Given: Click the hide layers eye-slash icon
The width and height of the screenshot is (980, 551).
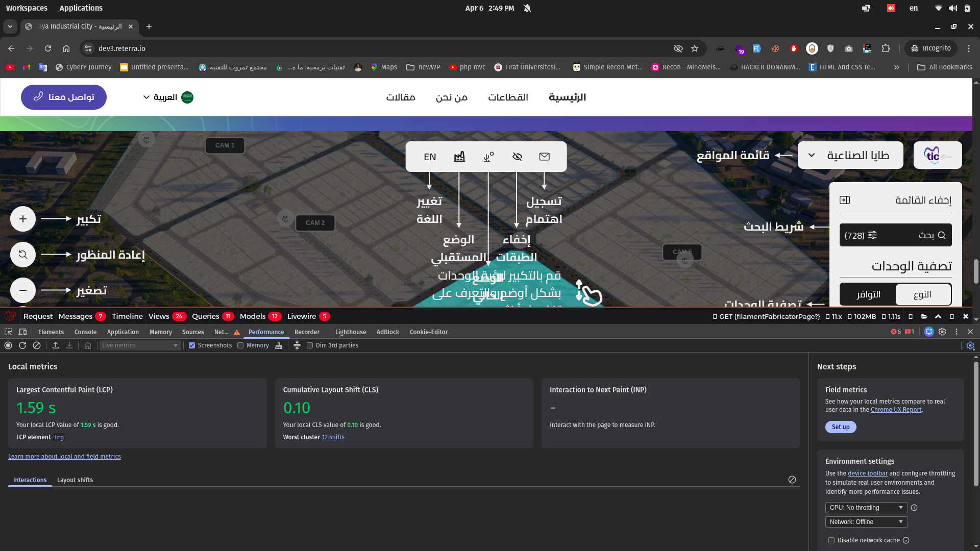Looking at the screenshot, I should [517, 157].
